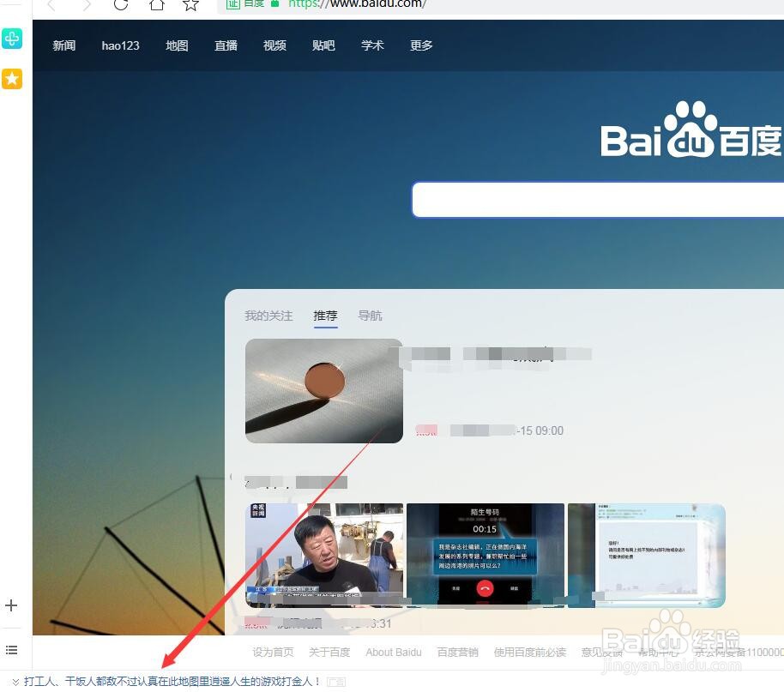Image resolution: width=784 pixels, height=692 pixels.
Task: Click the 关于百度 footer link
Action: 329,652
